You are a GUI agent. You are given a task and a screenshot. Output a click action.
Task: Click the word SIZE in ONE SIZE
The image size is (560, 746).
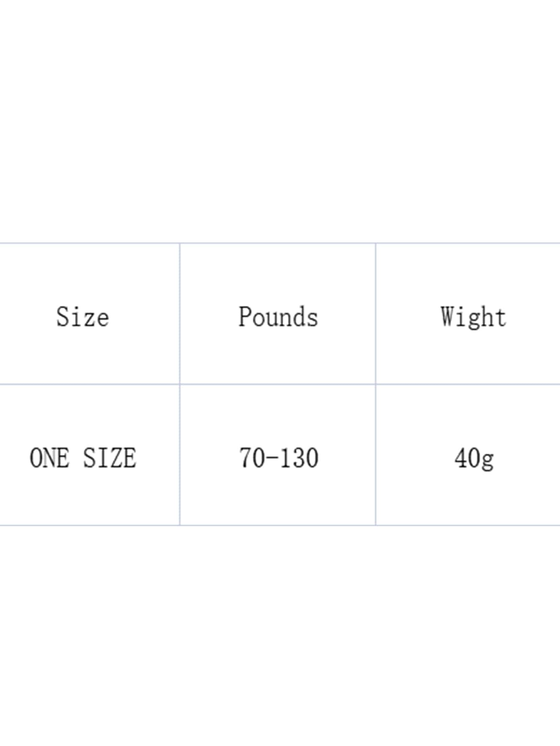tap(109, 458)
